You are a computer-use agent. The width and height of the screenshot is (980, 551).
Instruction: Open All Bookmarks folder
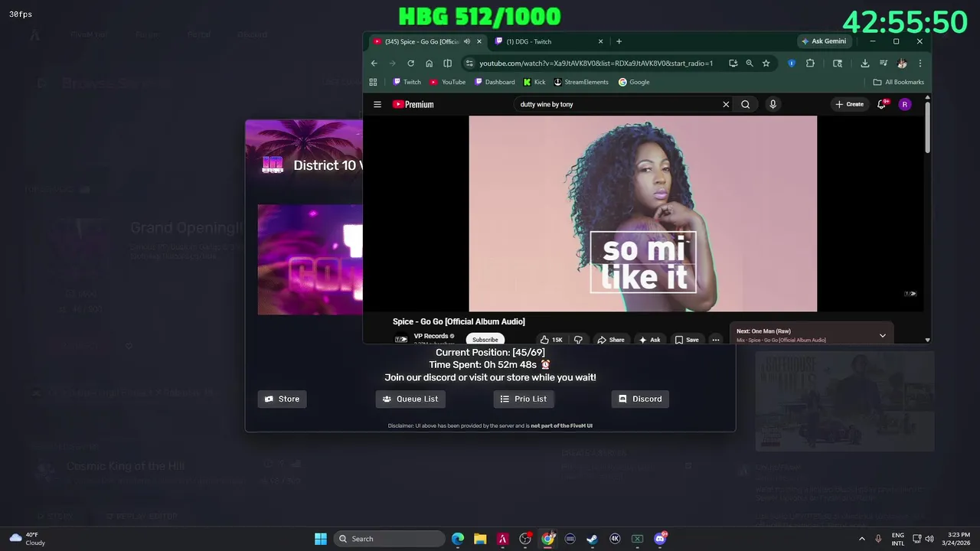click(899, 82)
